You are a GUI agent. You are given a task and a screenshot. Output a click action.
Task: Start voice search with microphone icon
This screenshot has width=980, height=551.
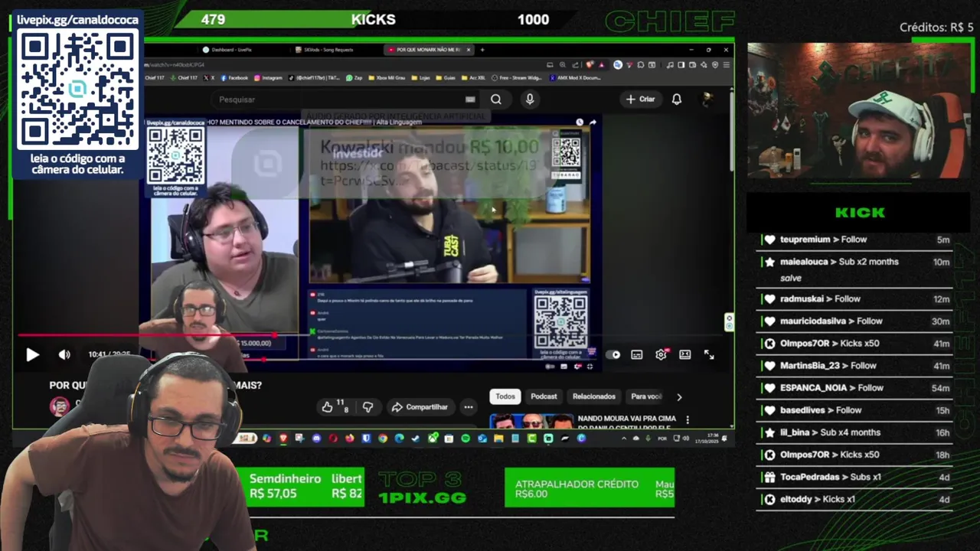(x=530, y=99)
